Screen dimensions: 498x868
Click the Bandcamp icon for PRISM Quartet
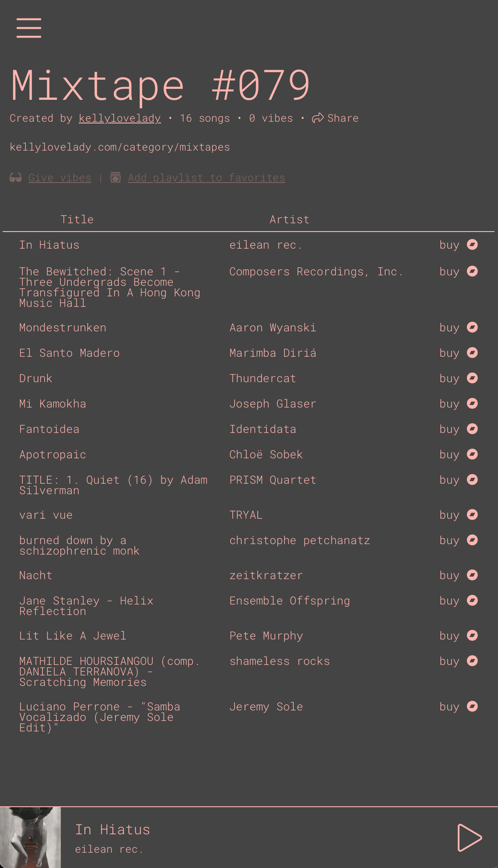[x=472, y=479]
